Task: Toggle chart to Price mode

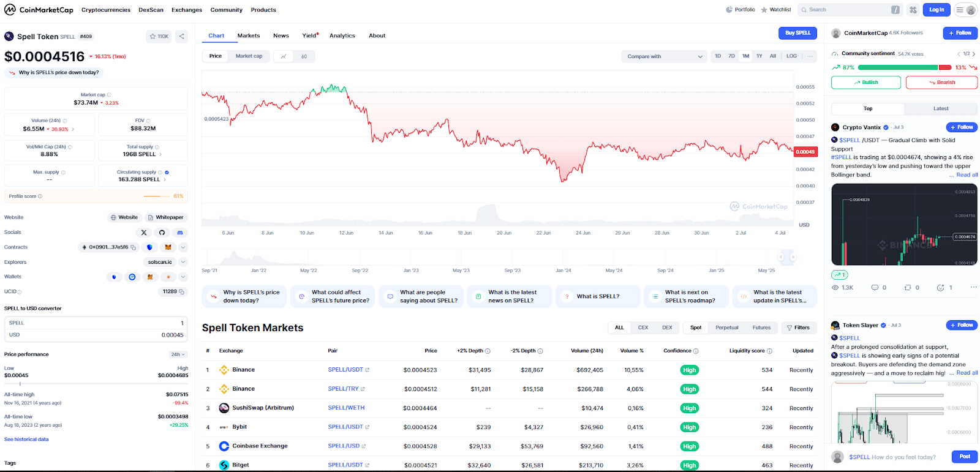Action: (x=216, y=56)
